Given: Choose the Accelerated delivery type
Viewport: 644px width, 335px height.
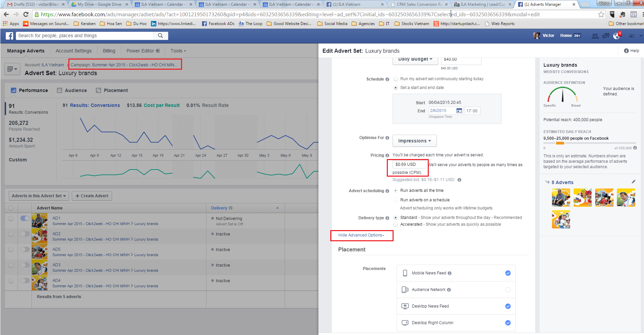Looking at the screenshot, I should tap(396, 224).
